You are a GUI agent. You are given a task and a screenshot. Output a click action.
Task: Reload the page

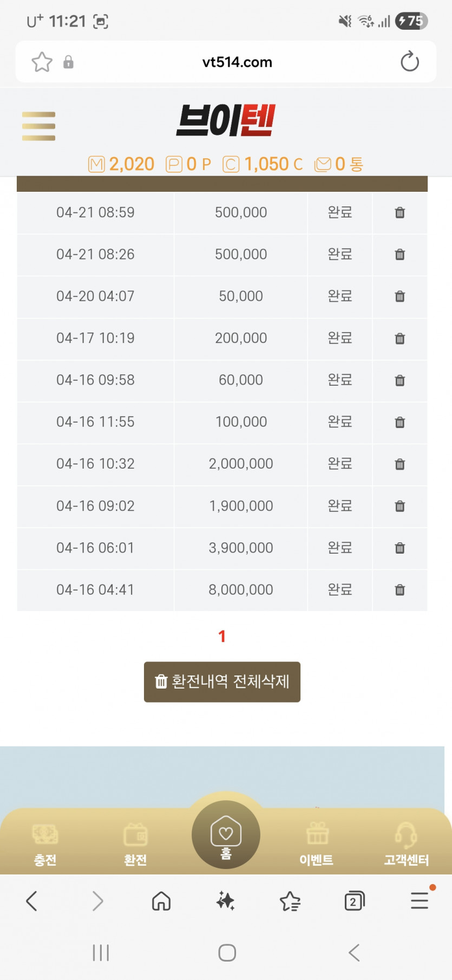(409, 62)
